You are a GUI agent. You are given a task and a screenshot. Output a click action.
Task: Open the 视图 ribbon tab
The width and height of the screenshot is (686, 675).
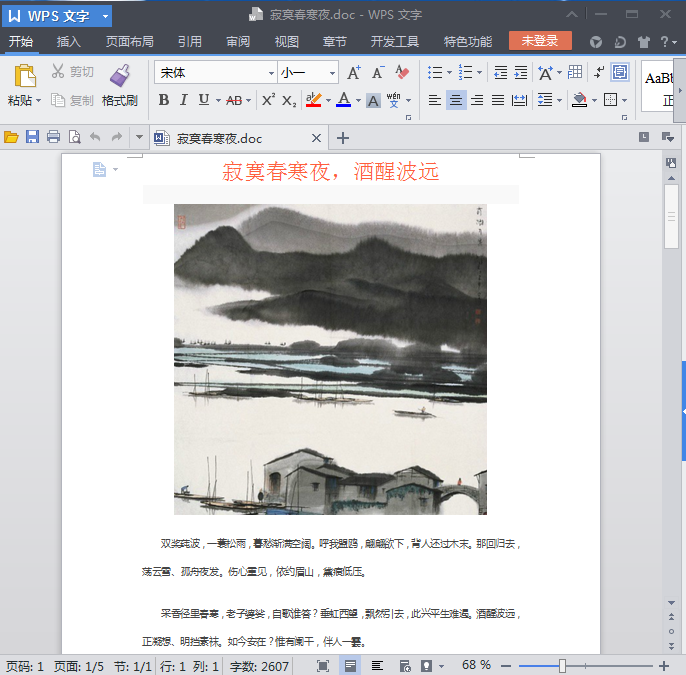pos(287,42)
